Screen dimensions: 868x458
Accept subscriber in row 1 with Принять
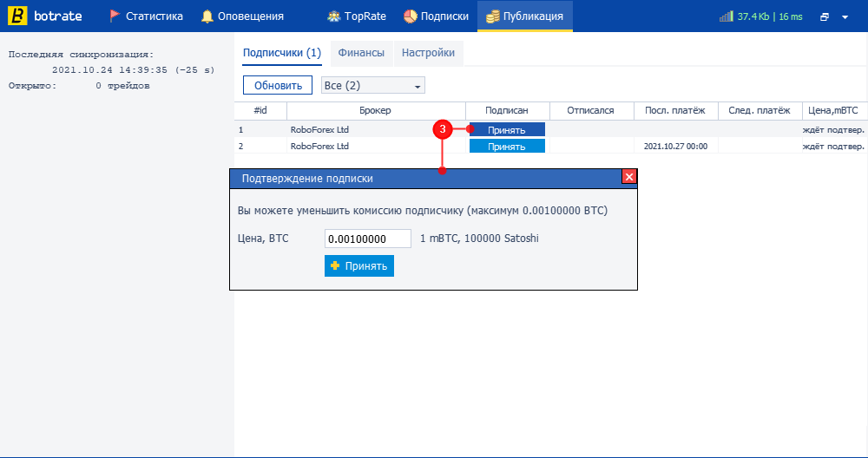pos(507,130)
